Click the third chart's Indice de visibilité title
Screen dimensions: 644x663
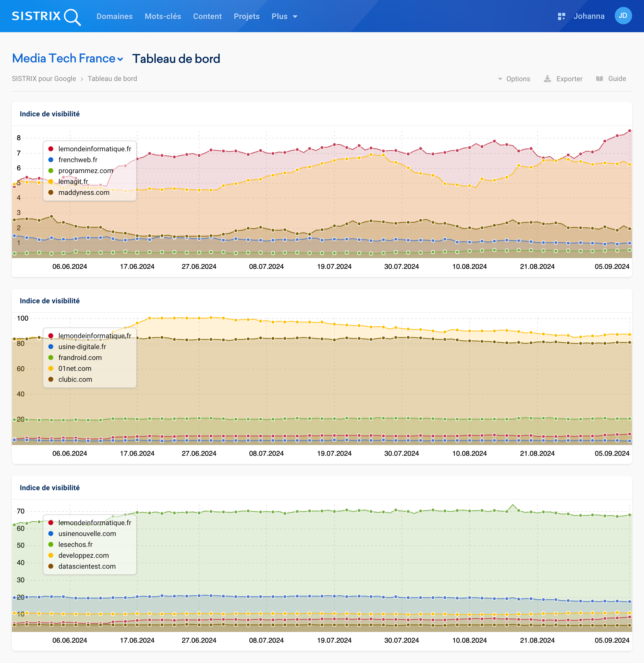point(50,488)
